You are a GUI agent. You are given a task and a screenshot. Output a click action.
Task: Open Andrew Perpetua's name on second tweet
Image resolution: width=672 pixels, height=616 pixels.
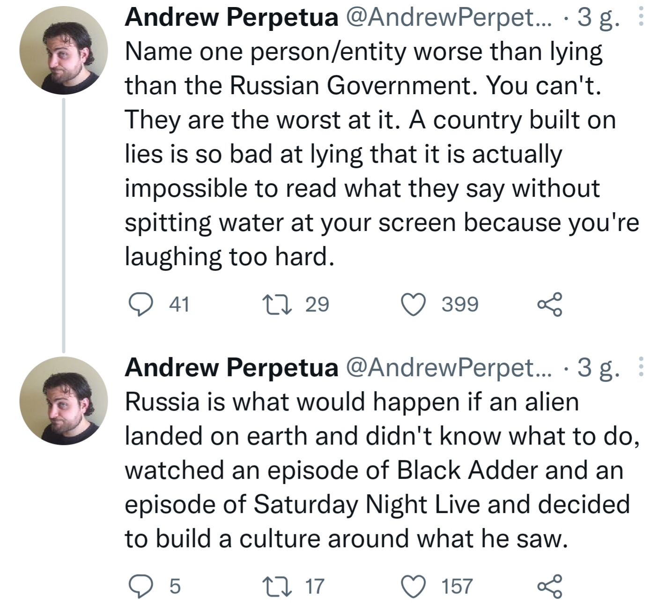pyautogui.click(x=231, y=368)
